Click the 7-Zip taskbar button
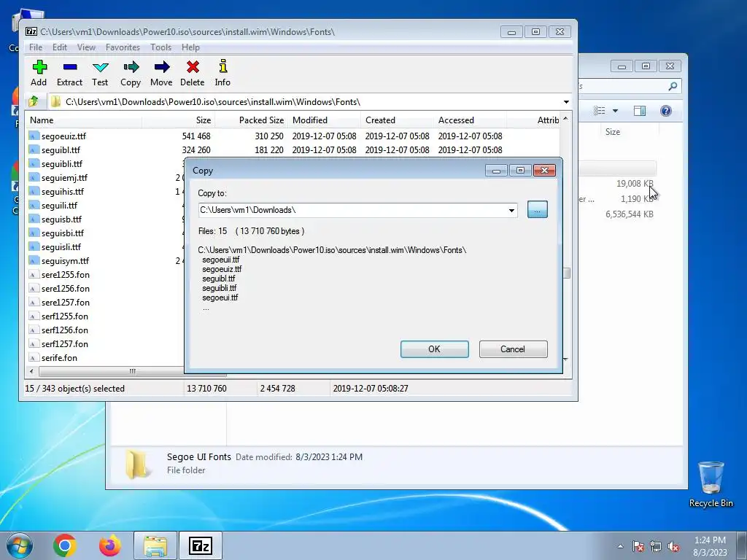 (x=201, y=545)
